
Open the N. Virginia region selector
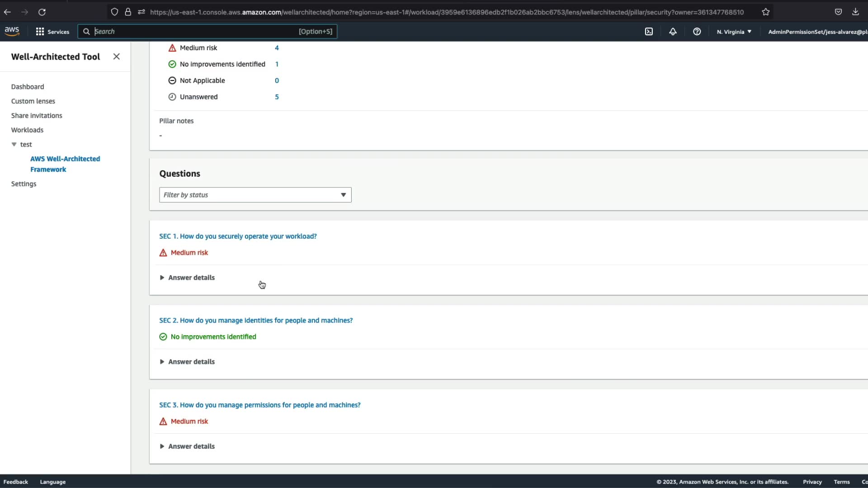pyautogui.click(x=734, y=32)
